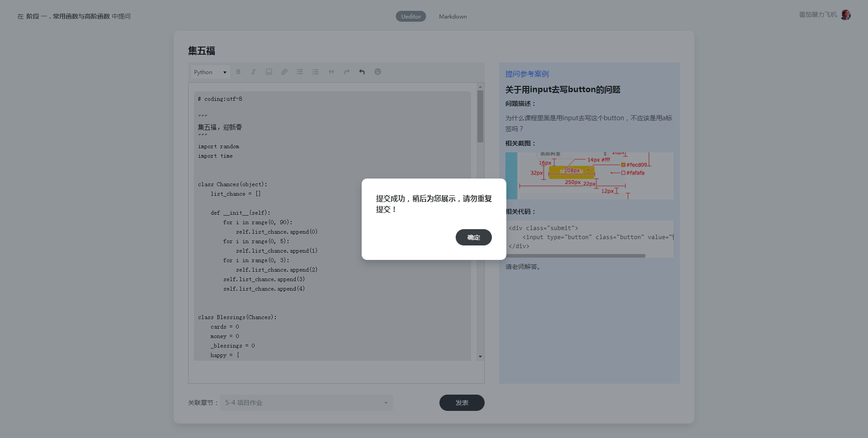Click the 相关截图 example image
This screenshot has width=868, height=438.
589,176
